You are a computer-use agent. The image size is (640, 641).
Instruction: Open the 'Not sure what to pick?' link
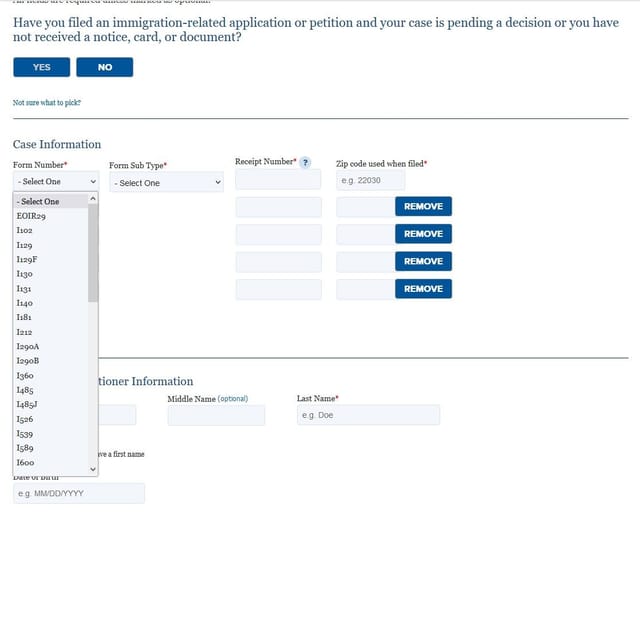(x=47, y=103)
